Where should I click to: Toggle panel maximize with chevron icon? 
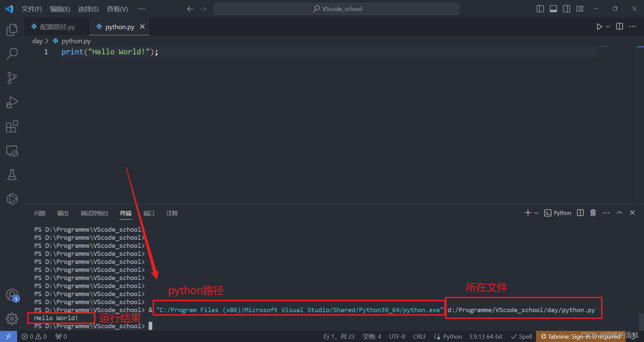(619, 213)
